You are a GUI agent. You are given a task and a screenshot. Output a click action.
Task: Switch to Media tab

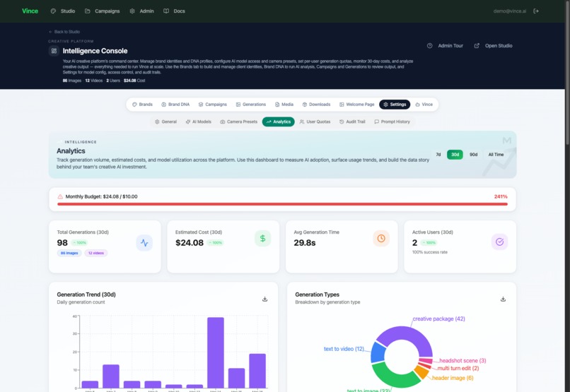[x=284, y=105]
